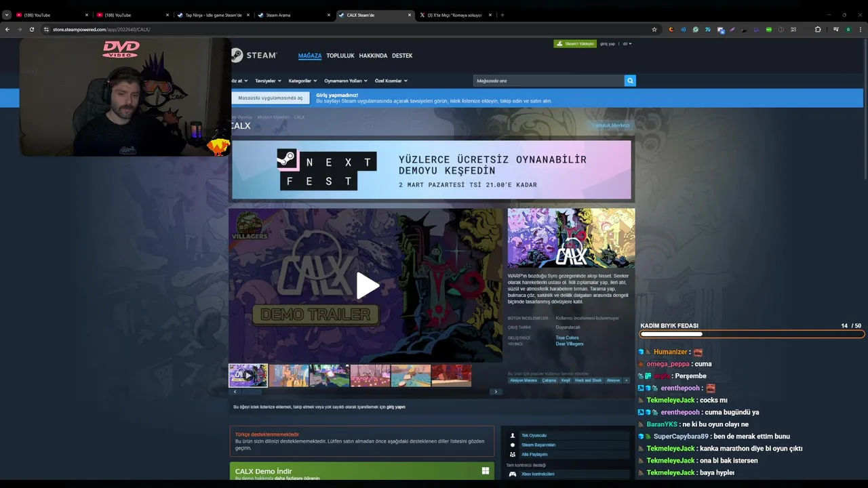Expand the Özel Kısımlar dropdown
This screenshot has width=868, height=488.
391,81
